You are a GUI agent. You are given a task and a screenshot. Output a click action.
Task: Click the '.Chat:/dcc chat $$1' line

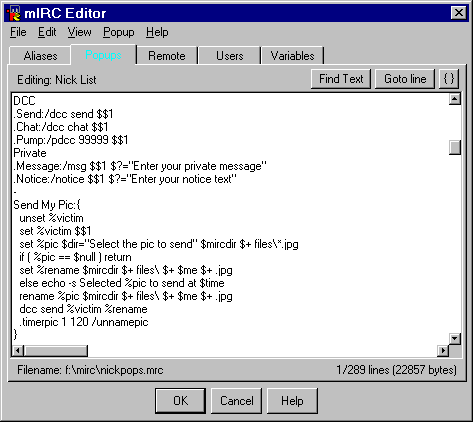61,127
